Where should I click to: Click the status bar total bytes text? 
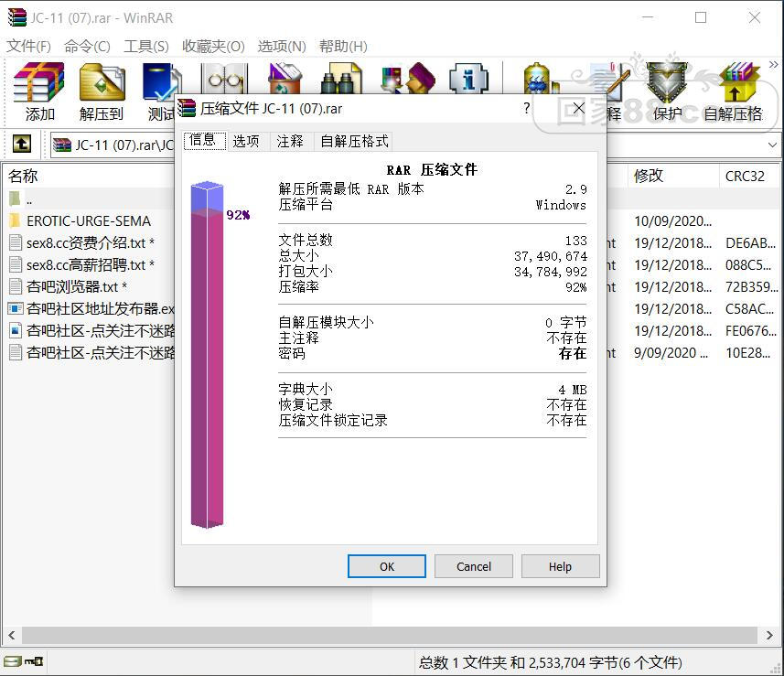click(x=550, y=662)
